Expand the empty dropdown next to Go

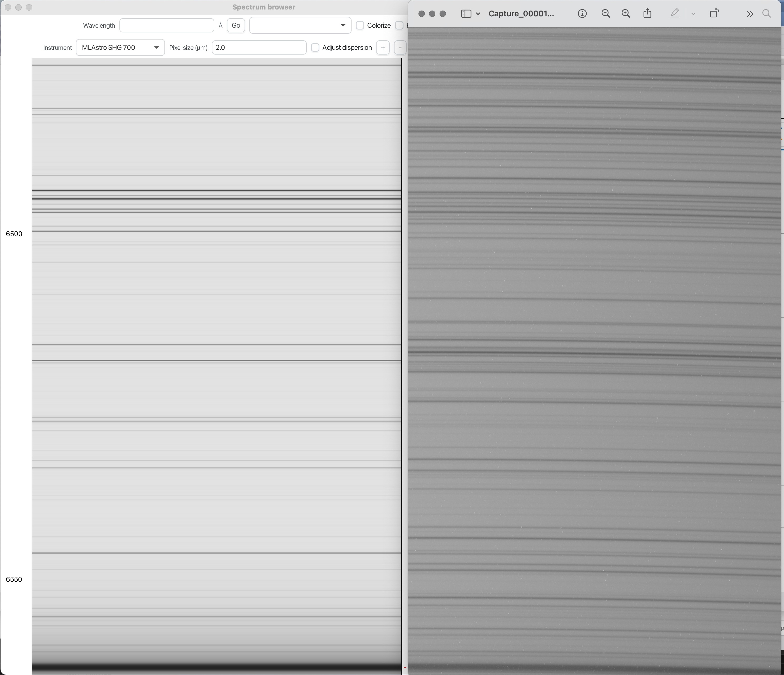point(300,25)
